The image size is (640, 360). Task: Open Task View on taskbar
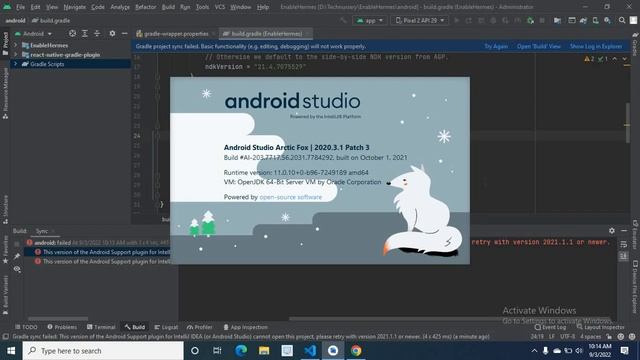pyautogui.click(x=217, y=351)
